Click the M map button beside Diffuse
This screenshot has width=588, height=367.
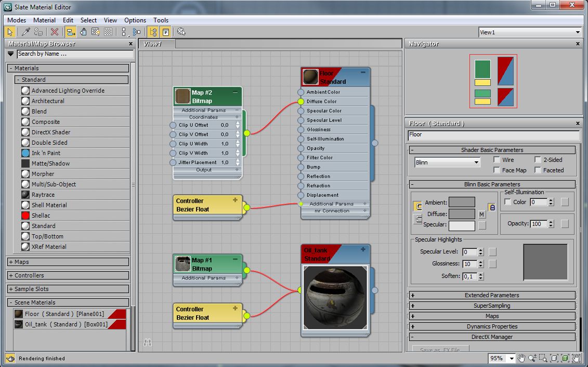pyautogui.click(x=482, y=214)
